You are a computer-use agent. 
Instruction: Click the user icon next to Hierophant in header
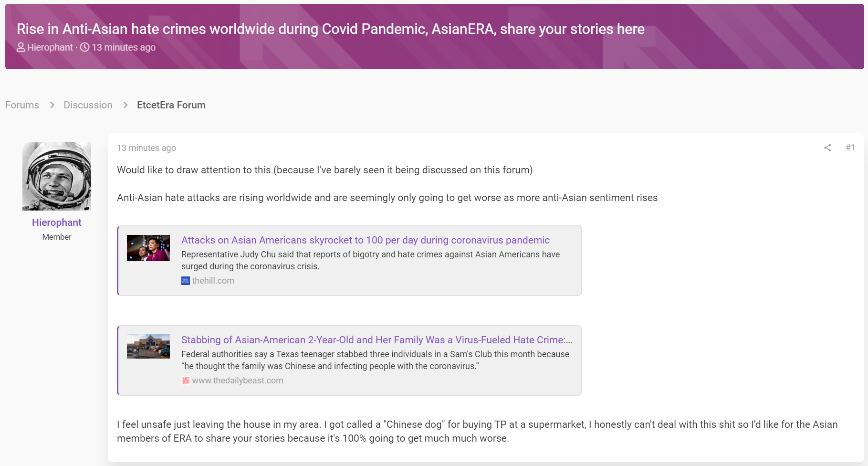tap(21, 47)
